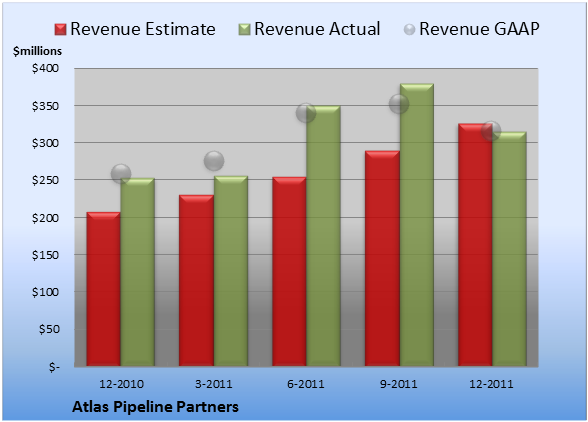Click the 'Revenue Estimate' legend label
Image resolution: width=588 pixels, height=422 pixels.
143,29
